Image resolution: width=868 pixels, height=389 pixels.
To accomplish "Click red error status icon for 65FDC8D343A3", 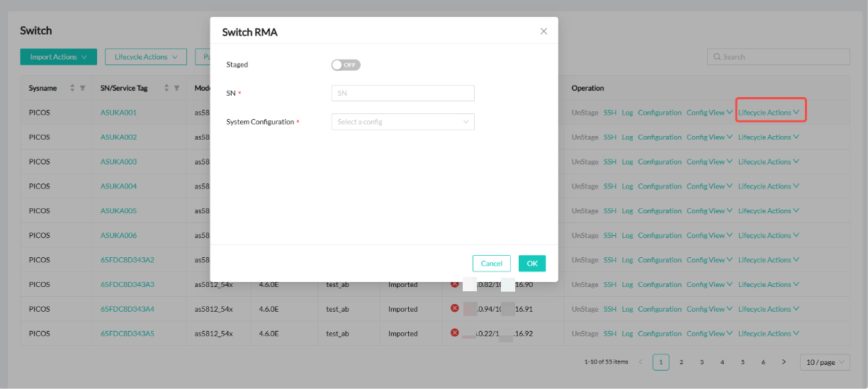I will click(454, 284).
